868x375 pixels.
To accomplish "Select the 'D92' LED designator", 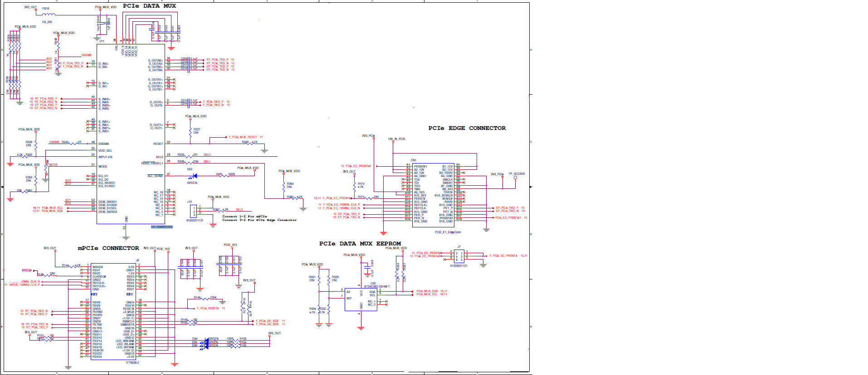I will tap(190, 169).
